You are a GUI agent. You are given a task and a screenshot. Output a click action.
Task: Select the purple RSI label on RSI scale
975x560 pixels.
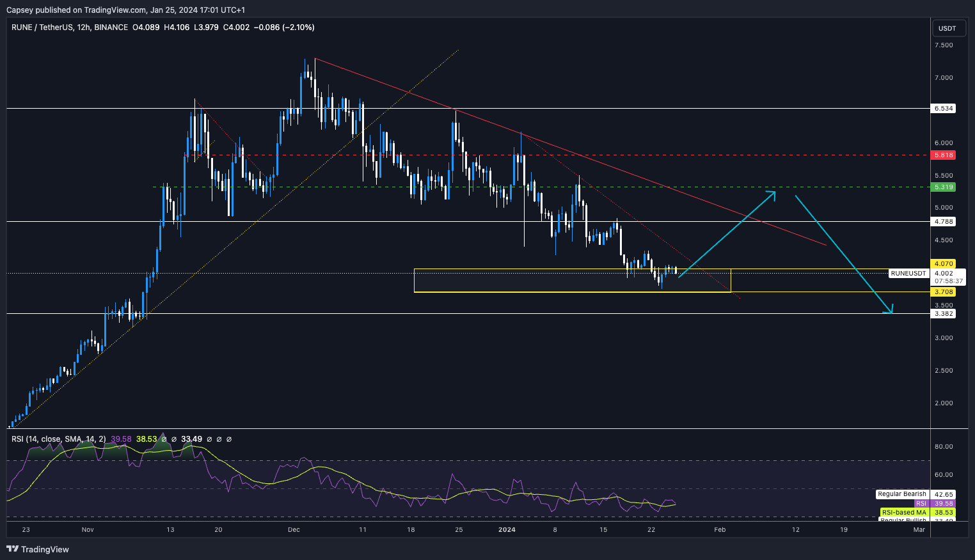pos(921,504)
